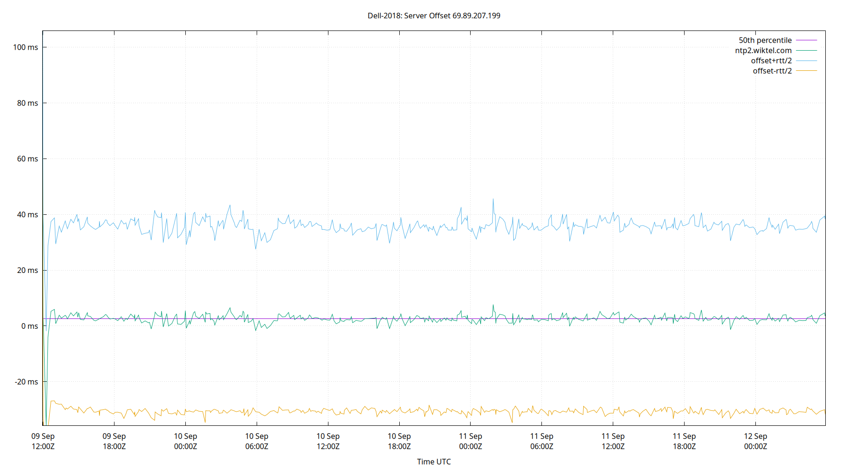Click the 60 ms y-axis tick label

coord(27,159)
